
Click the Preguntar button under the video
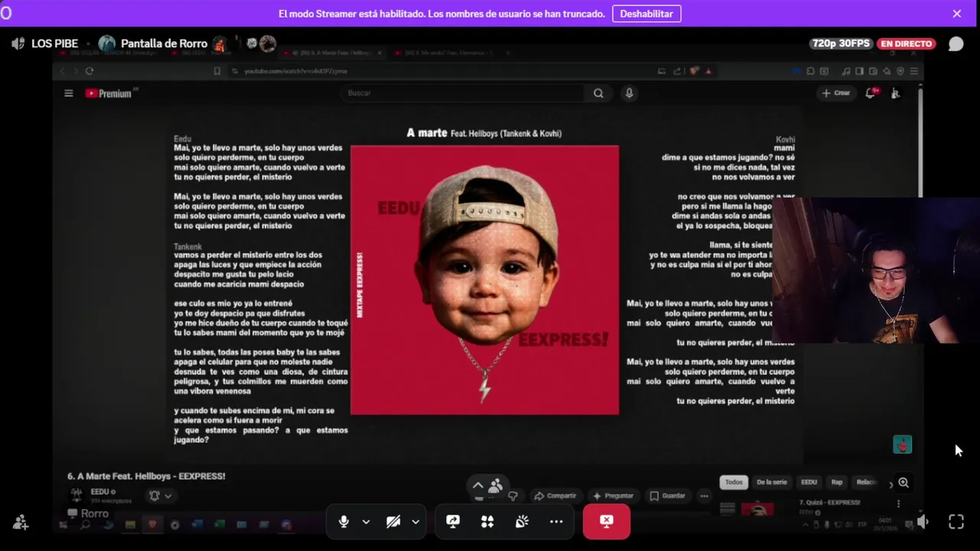pos(613,496)
